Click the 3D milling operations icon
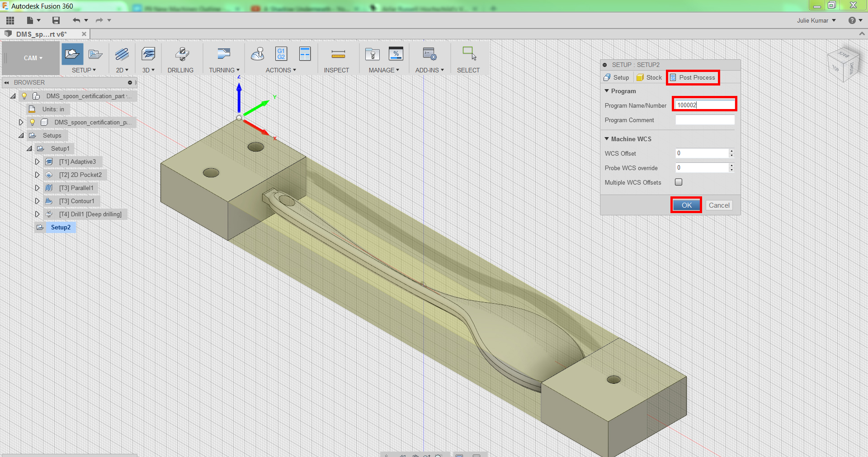The width and height of the screenshot is (868, 457). click(148, 54)
